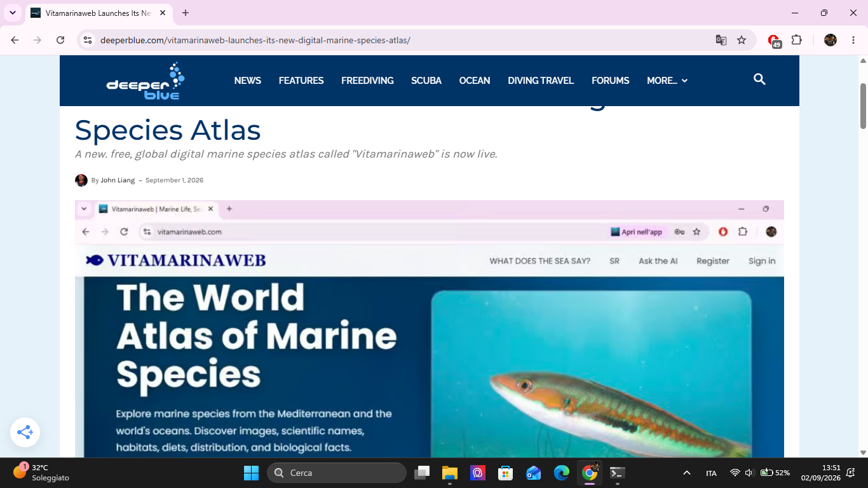Click the address bar URL

click(x=255, y=40)
